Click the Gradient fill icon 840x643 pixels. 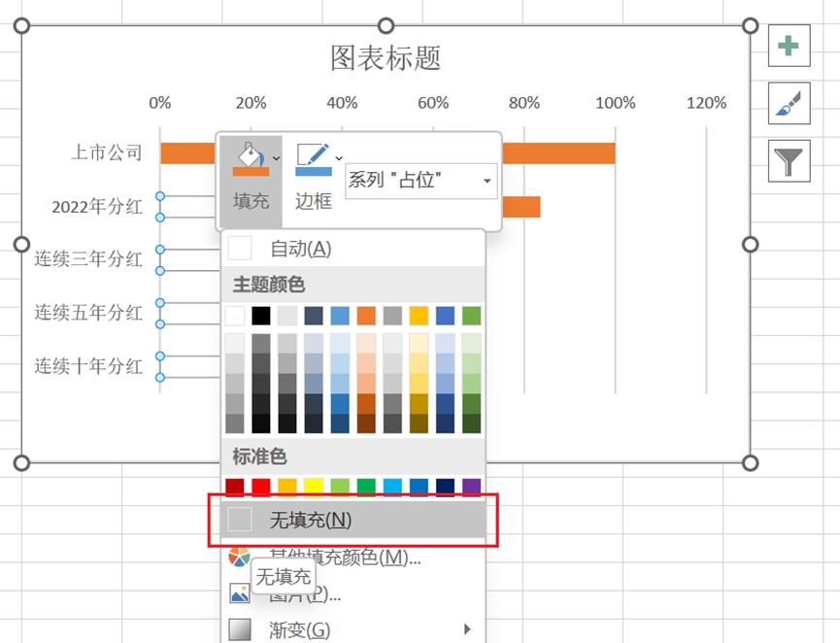click(240, 629)
